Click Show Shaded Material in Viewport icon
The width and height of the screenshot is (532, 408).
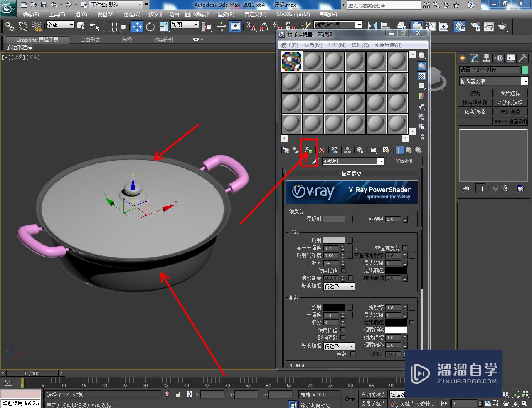(x=387, y=150)
